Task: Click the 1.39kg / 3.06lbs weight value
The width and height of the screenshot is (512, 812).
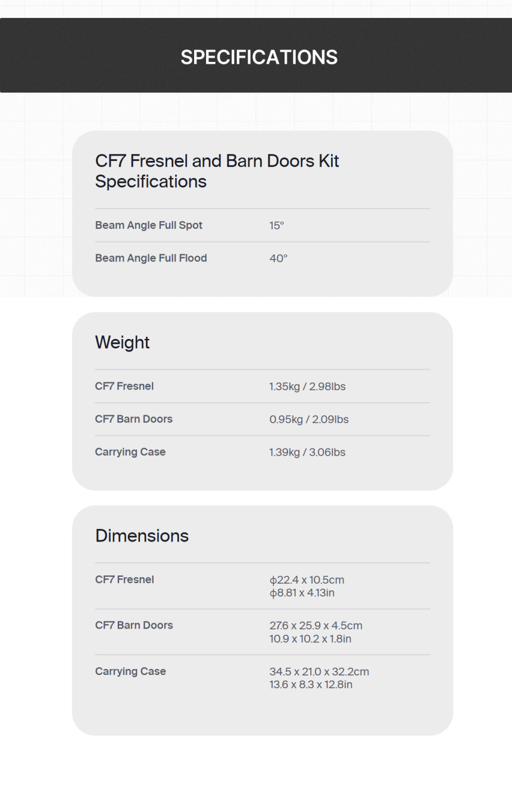Action: point(307,452)
